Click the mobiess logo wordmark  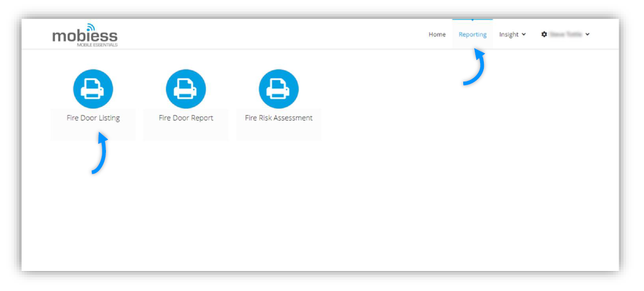[85, 36]
